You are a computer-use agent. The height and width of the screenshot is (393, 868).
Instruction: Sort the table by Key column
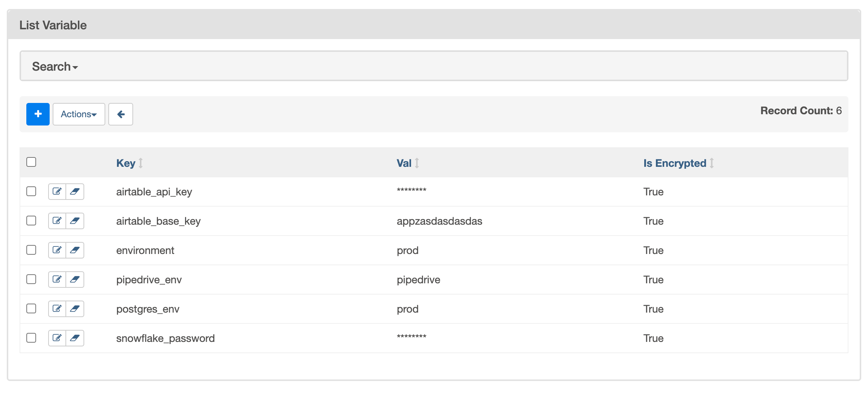click(126, 163)
